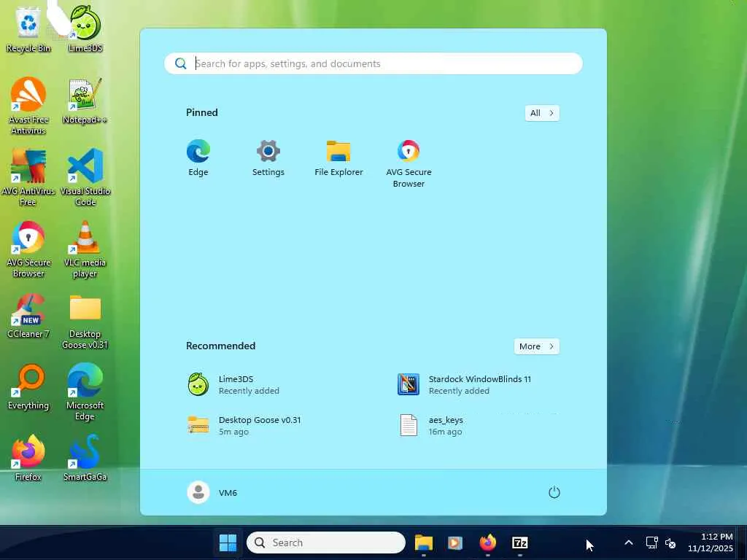The height and width of the screenshot is (560, 747).
Task: Open SmartGaGa desktop shortcut
Action: click(85, 458)
